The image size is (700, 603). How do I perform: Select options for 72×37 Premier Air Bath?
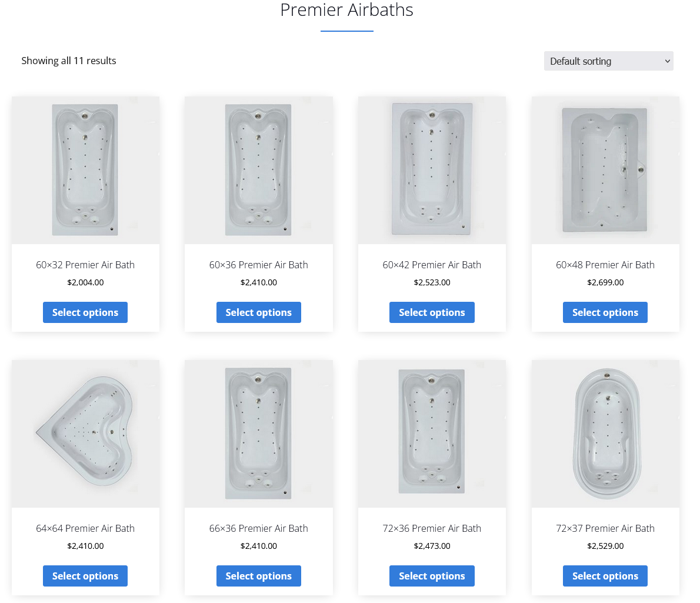point(605,576)
